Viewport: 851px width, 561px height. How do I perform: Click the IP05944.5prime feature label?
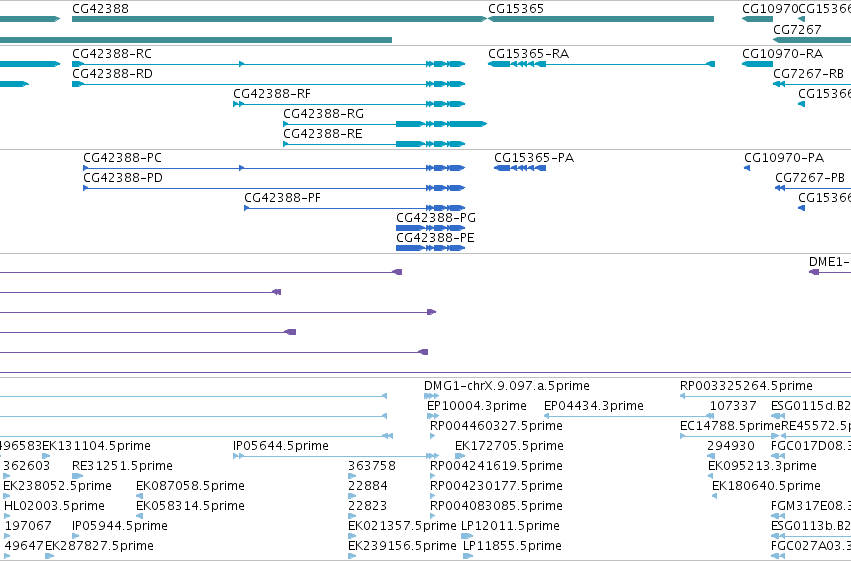coord(119,526)
